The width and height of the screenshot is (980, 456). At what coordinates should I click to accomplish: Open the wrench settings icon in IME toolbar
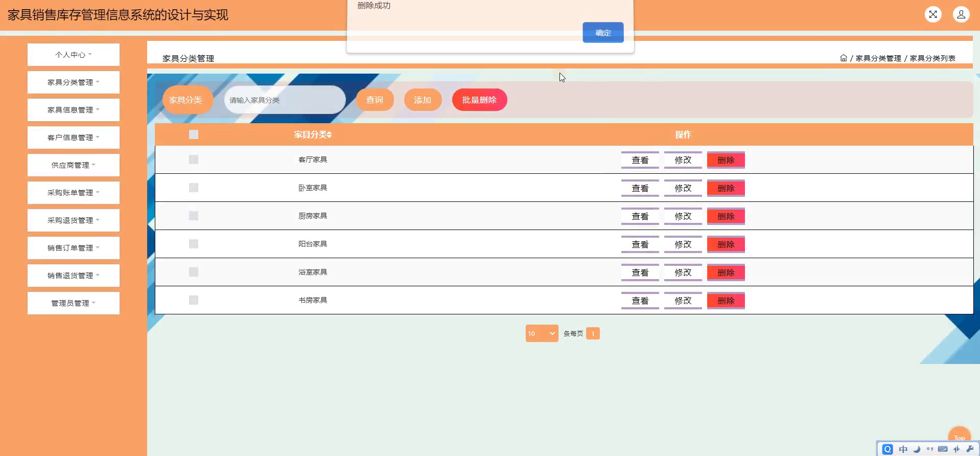tap(970, 449)
